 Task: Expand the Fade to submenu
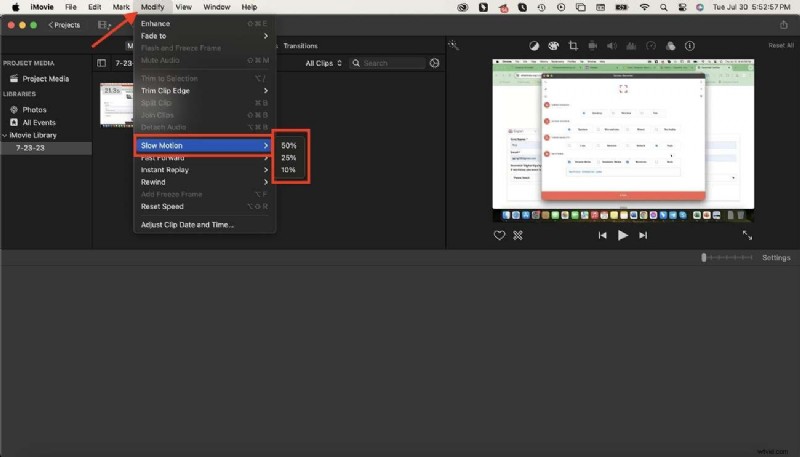(204, 36)
